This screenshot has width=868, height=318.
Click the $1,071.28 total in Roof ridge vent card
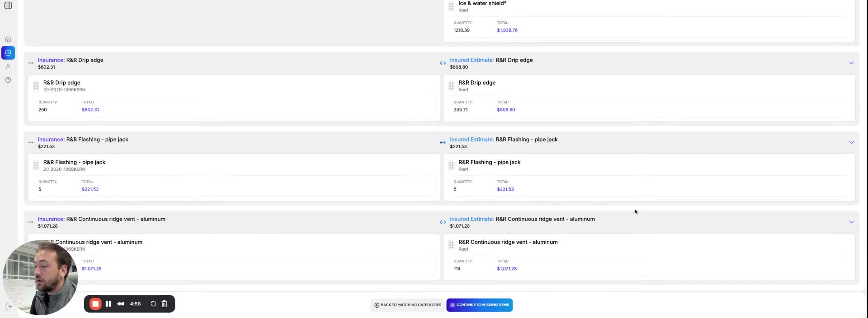(x=507, y=269)
